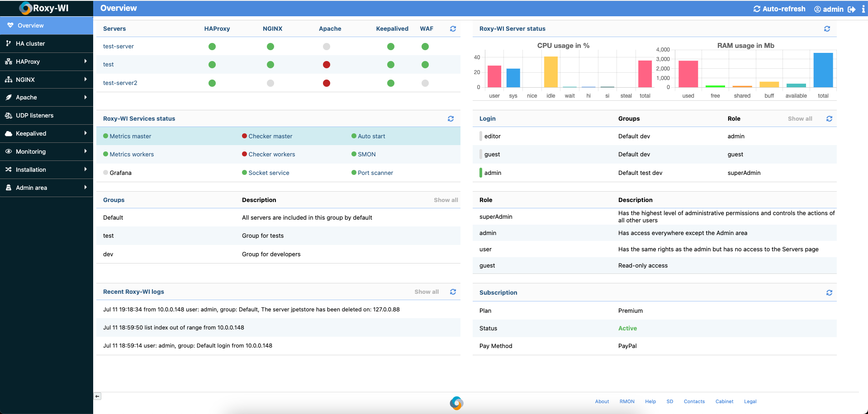Expand the Admin area sidebar menu arrow
This screenshot has height=414, width=868.
pos(85,187)
